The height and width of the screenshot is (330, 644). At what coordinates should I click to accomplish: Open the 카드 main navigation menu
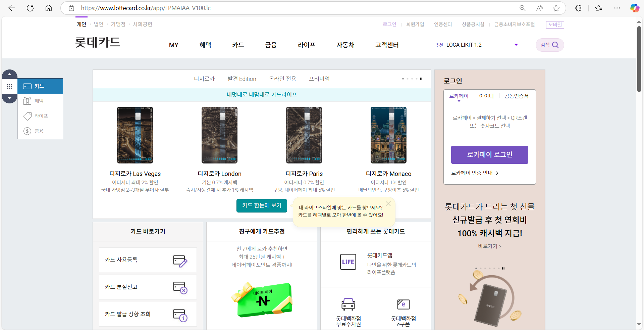pyautogui.click(x=238, y=45)
